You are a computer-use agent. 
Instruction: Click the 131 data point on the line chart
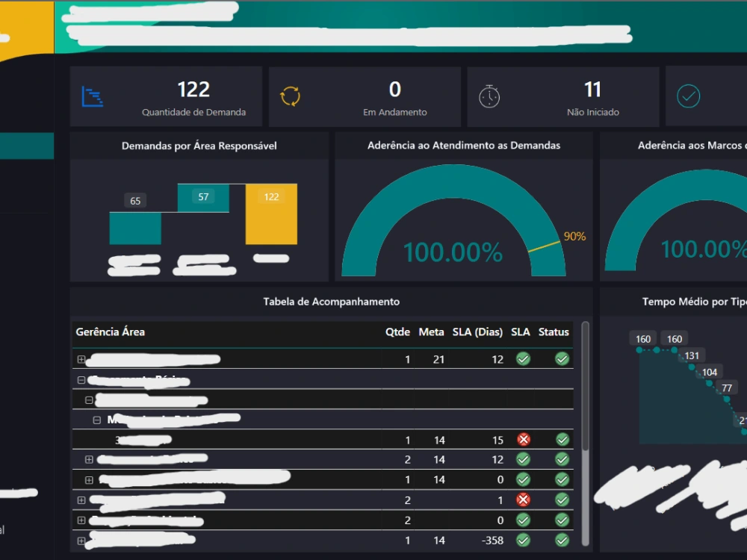[x=691, y=367]
